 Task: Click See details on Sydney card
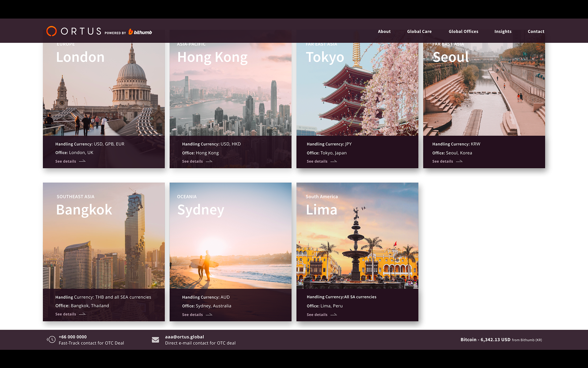[x=192, y=315]
